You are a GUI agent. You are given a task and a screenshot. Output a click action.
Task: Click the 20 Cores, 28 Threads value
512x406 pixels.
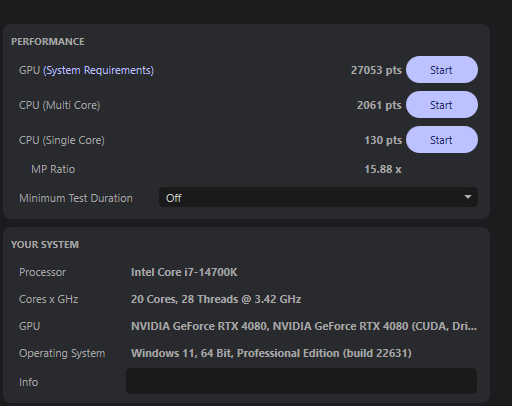(x=216, y=299)
